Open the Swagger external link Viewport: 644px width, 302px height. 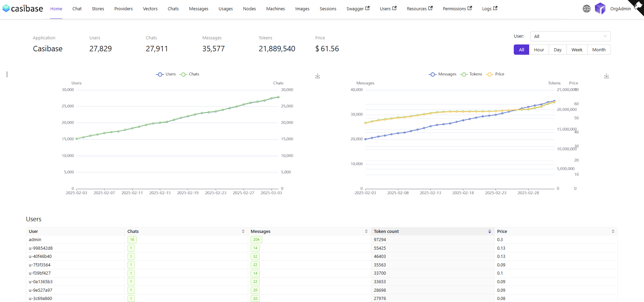(x=358, y=9)
